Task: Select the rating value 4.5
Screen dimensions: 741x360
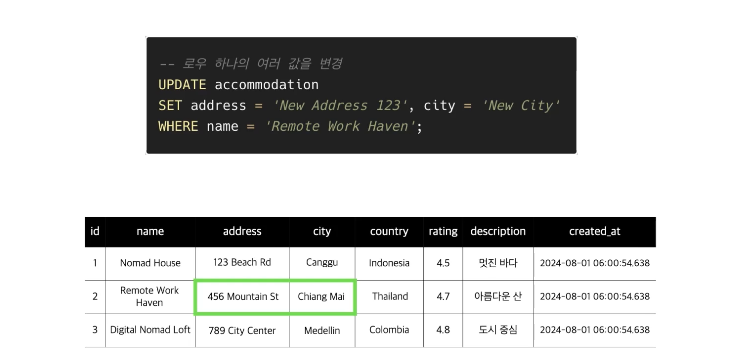Action: click(443, 263)
